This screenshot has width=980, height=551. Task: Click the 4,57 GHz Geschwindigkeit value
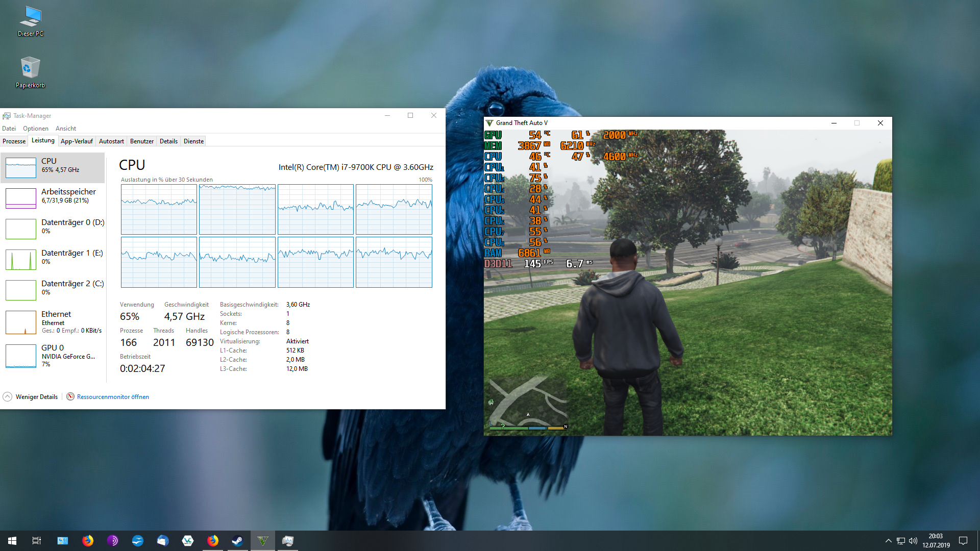click(x=184, y=316)
